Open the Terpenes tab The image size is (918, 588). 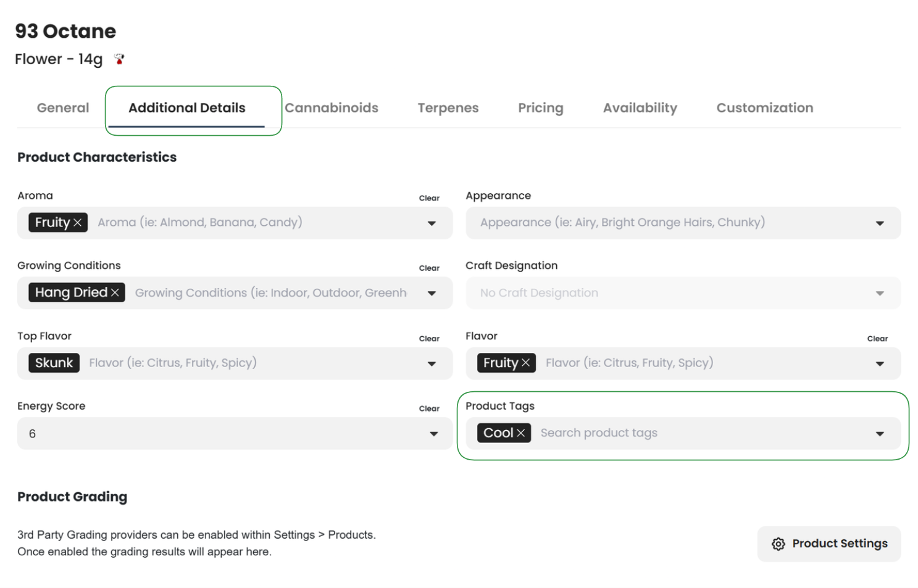pos(448,108)
